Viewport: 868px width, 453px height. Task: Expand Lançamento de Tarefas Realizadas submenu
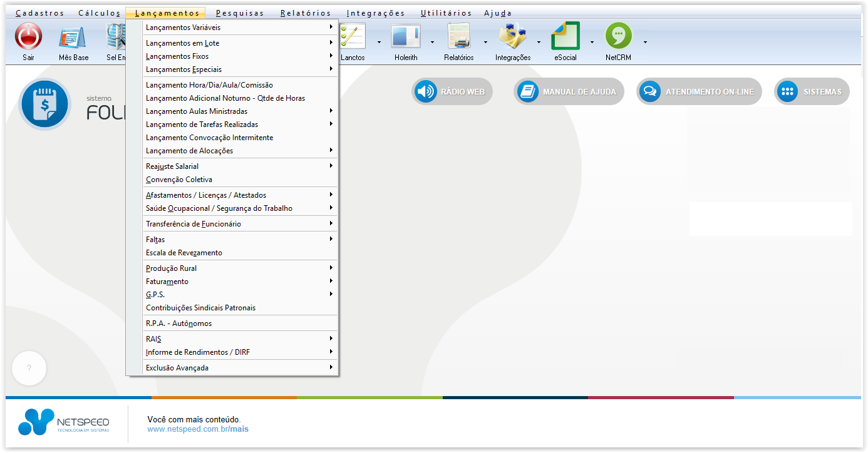click(240, 125)
